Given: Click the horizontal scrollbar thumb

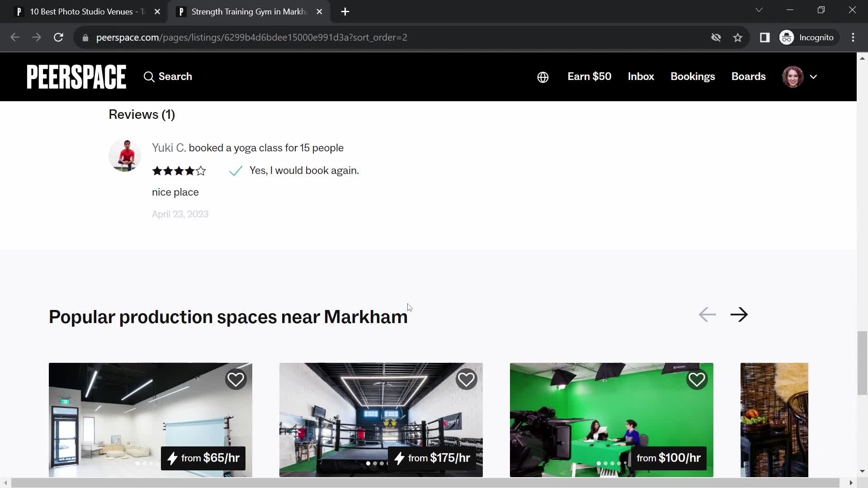Looking at the screenshot, I should [x=425, y=483].
